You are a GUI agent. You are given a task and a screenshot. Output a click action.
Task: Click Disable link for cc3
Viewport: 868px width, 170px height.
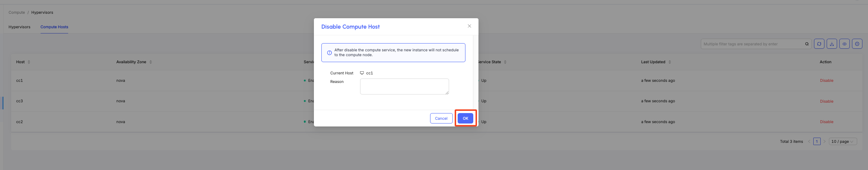pos(827,101)
